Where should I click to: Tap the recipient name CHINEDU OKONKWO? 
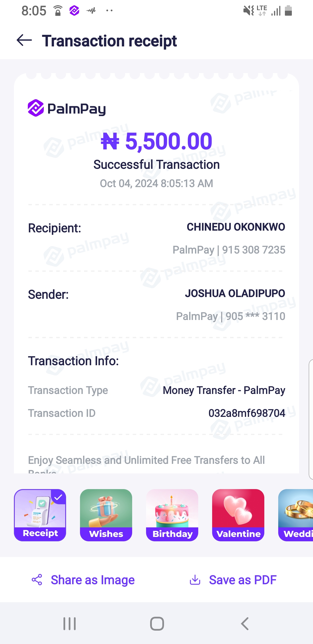(236, 227)
